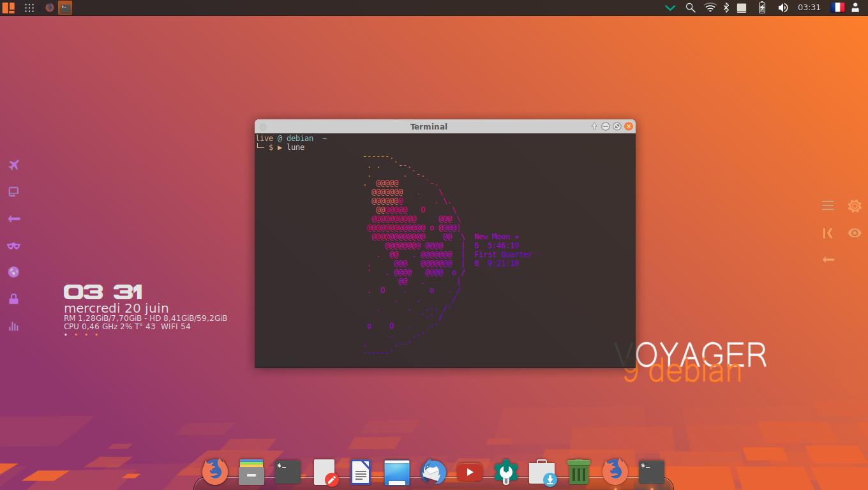This screenshot has width=868, height=490.
Task: Click the padlock icon in left sidebar
Action: pyautogui.click(x=13, y=299)
